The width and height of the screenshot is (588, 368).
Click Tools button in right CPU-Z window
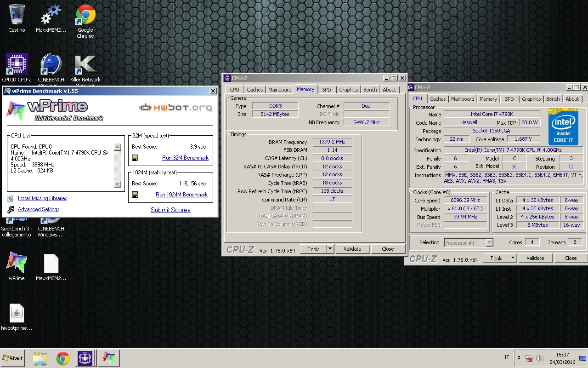[497, 258]
